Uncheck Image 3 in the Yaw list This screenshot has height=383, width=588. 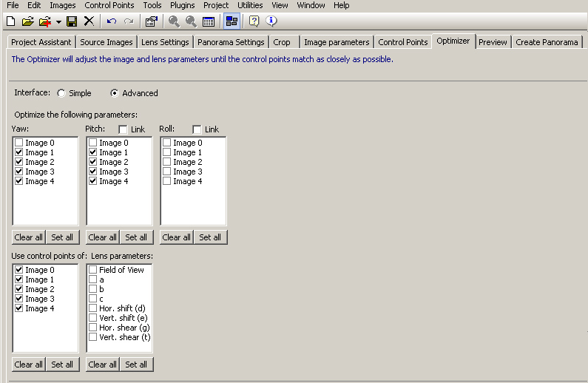[x=18, y=172]
